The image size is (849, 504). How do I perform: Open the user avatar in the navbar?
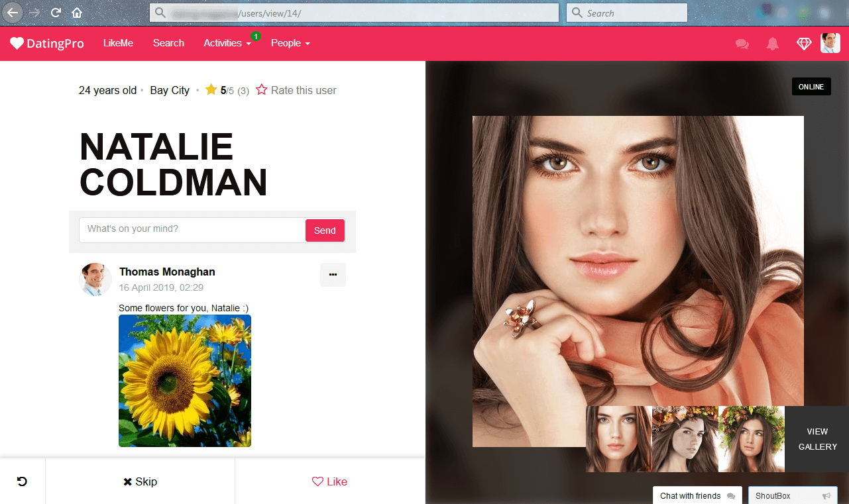tap(830, 43)
